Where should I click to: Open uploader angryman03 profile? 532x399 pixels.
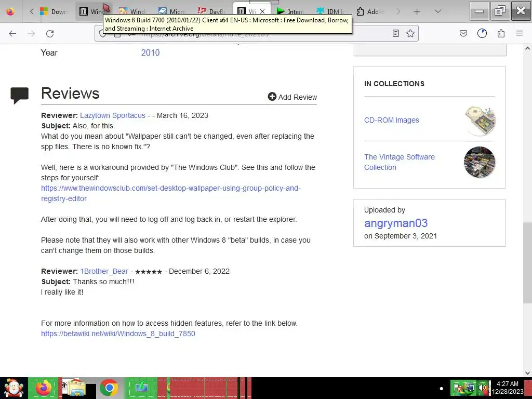click(x=396, y=223)
